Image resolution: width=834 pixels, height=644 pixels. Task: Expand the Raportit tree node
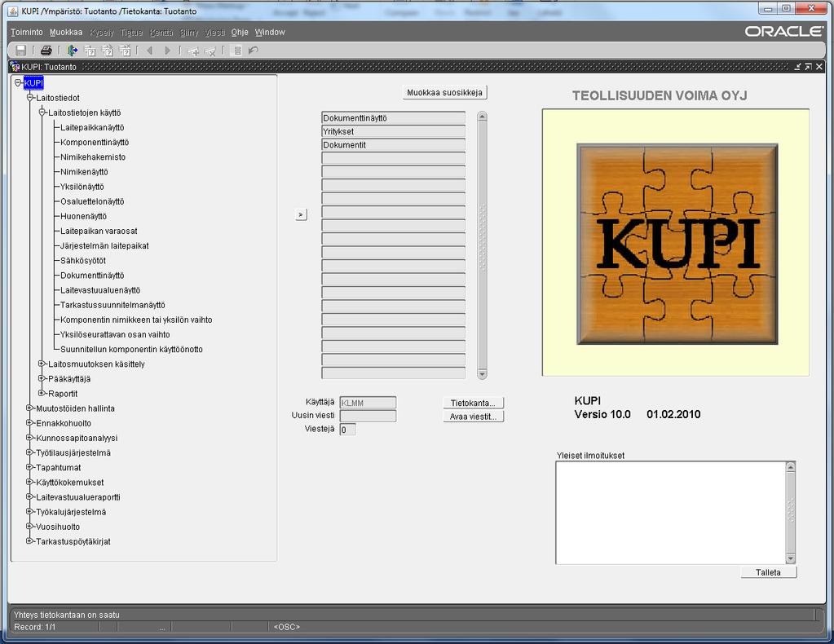click(42, 394)
